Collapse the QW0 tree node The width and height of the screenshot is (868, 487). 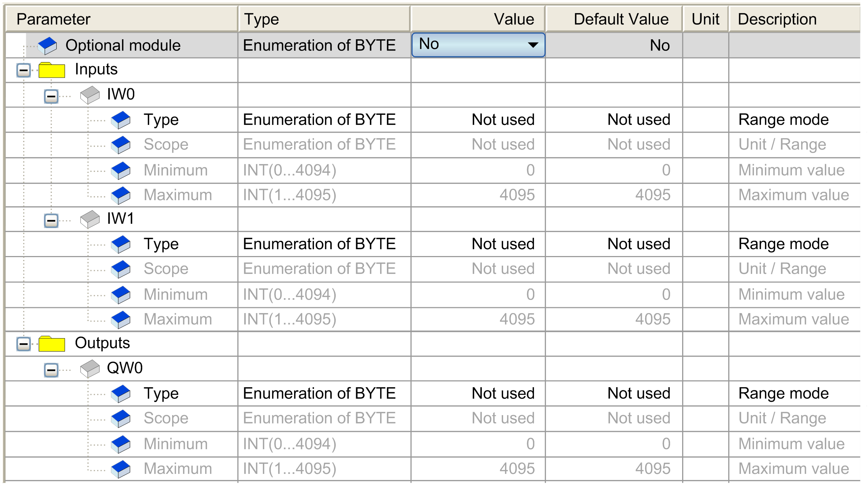pos(51,370)
